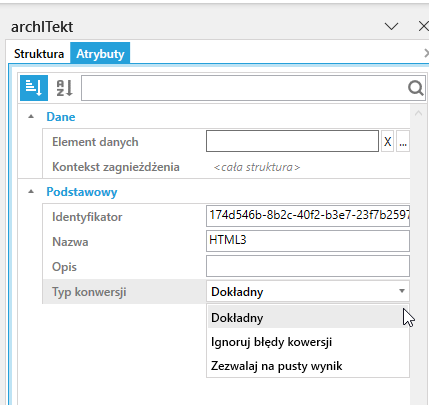Click the Element danych label
Image resolution: width=429 pixels, height=405 pixels.
coord(95,142)
